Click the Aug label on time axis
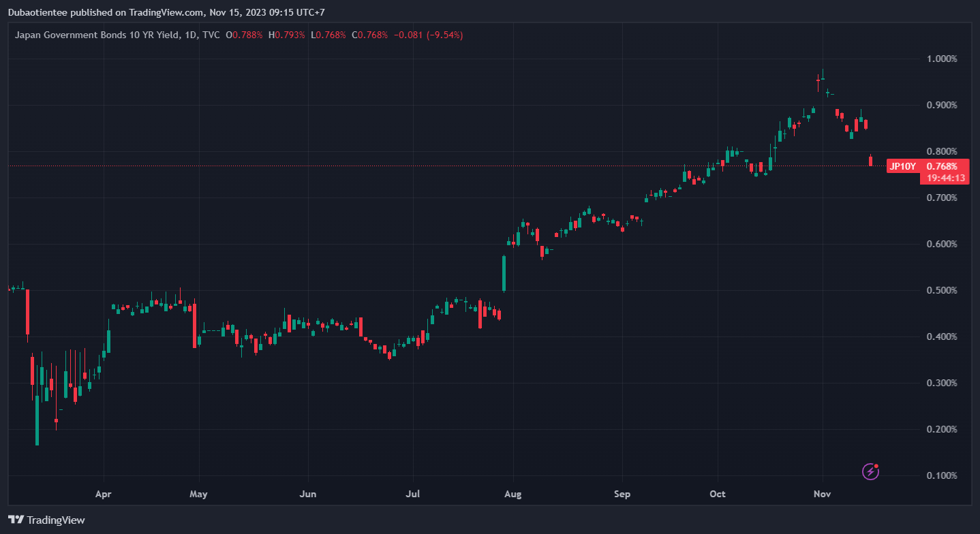Viewport: 980px width, 534px height. 513,493
